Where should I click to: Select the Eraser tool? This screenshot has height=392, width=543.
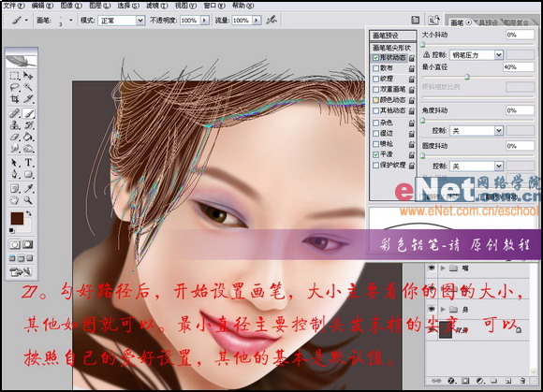pos(15,137)
